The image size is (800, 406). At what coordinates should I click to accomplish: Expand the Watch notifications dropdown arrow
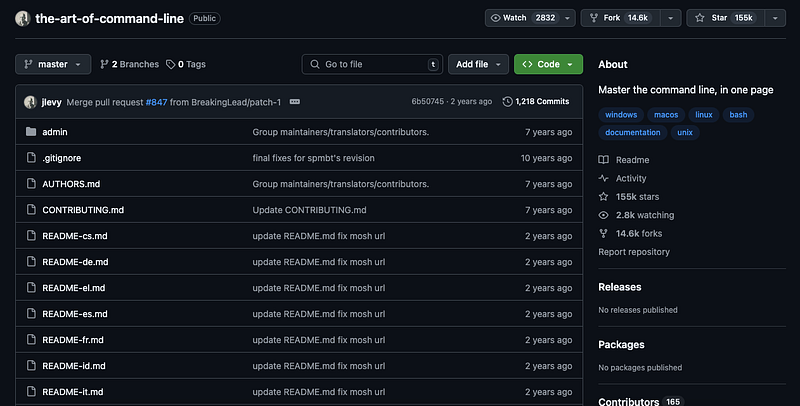tap(567, 18)
